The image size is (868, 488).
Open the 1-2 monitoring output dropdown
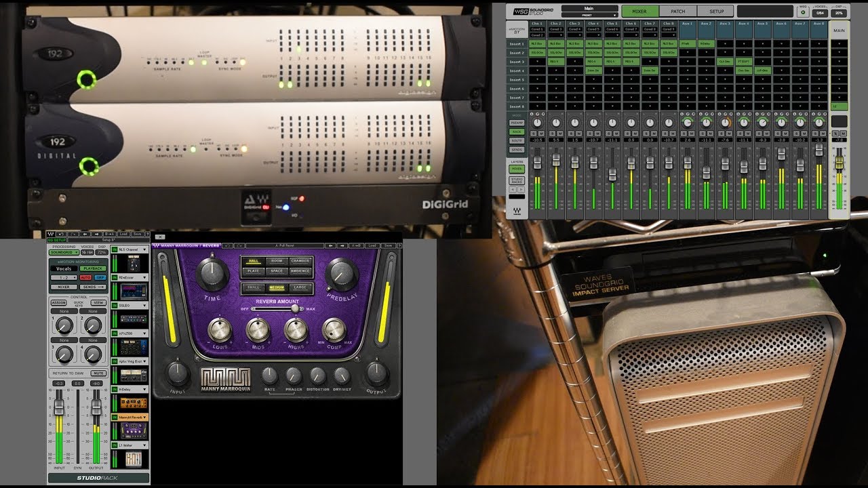coord(63,277)
